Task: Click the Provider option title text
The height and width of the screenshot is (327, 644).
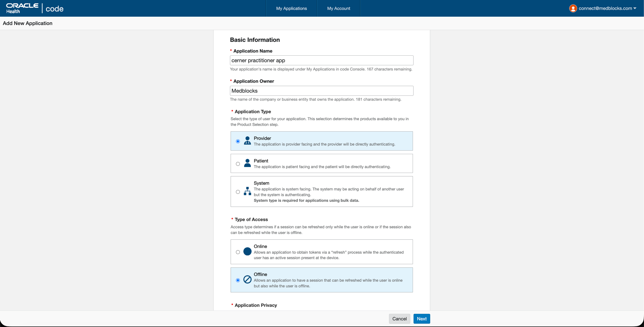Action: [x=262, y=138]
